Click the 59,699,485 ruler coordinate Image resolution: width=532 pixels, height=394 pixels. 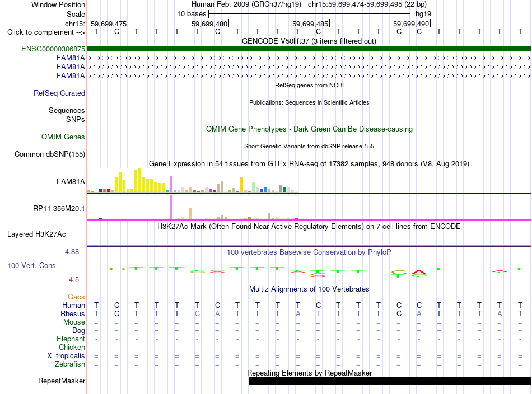[310, 24]
